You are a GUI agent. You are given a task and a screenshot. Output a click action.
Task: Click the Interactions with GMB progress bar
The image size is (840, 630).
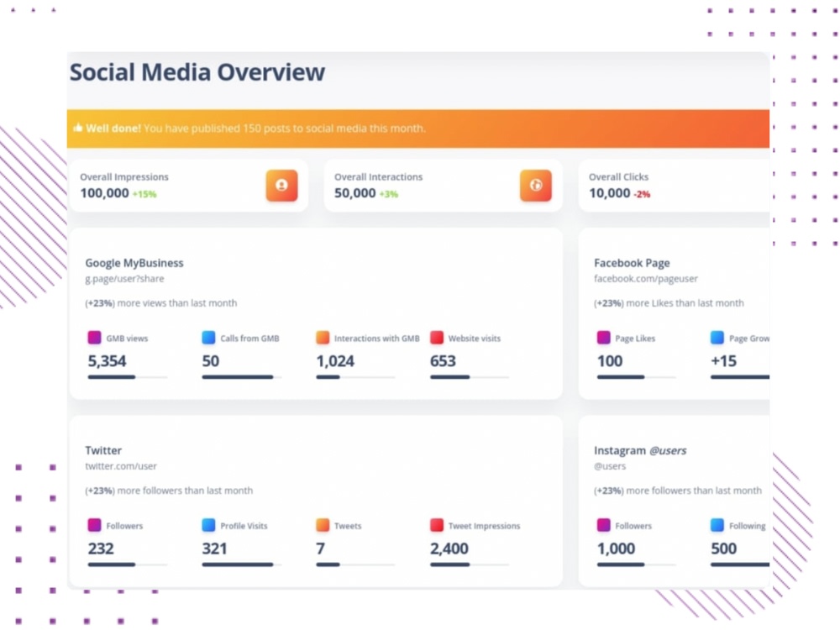[x=355, y=377]
